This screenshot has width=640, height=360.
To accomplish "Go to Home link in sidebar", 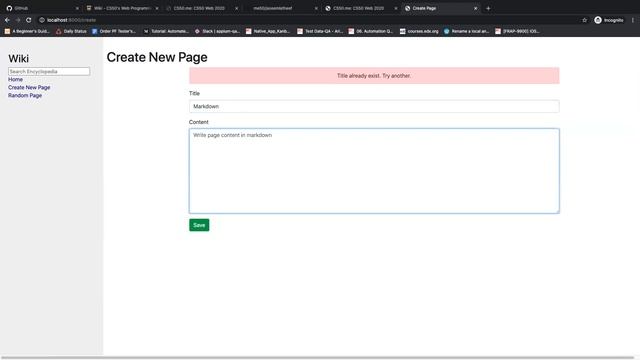I will coord(16,80).
